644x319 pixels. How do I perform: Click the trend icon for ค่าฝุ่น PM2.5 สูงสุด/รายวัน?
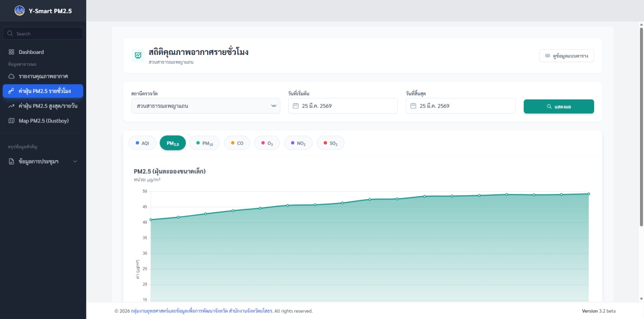(x=11, y=106)
